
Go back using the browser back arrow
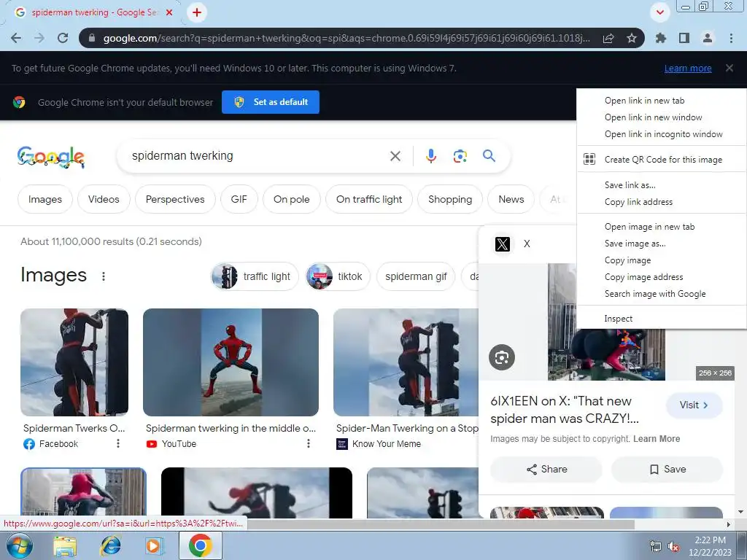tap(16, 38)
